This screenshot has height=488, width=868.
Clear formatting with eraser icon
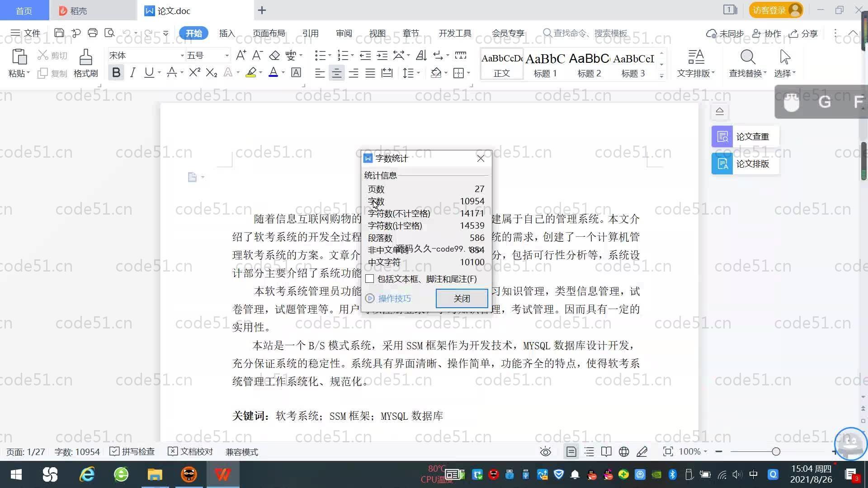point(274,56)
